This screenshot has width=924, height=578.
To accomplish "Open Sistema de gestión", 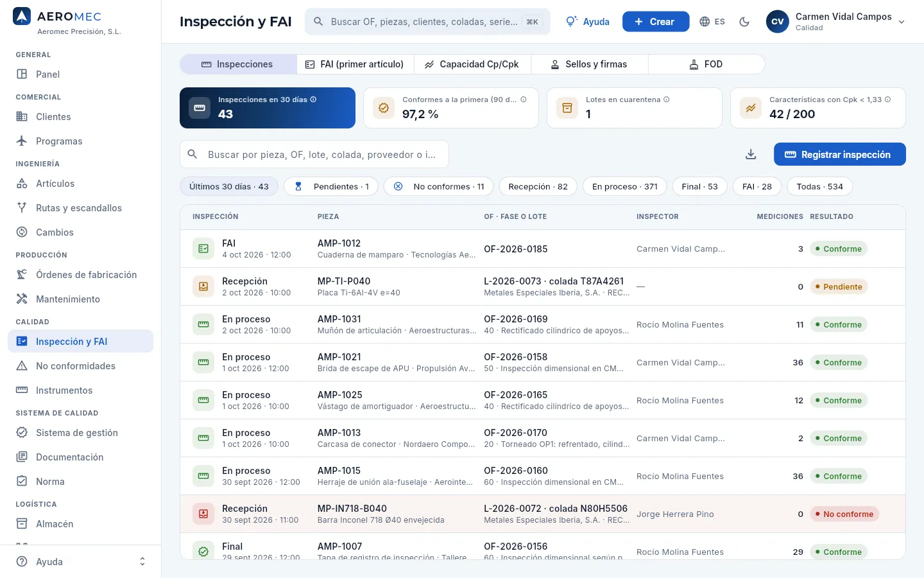I will point(80,433).
